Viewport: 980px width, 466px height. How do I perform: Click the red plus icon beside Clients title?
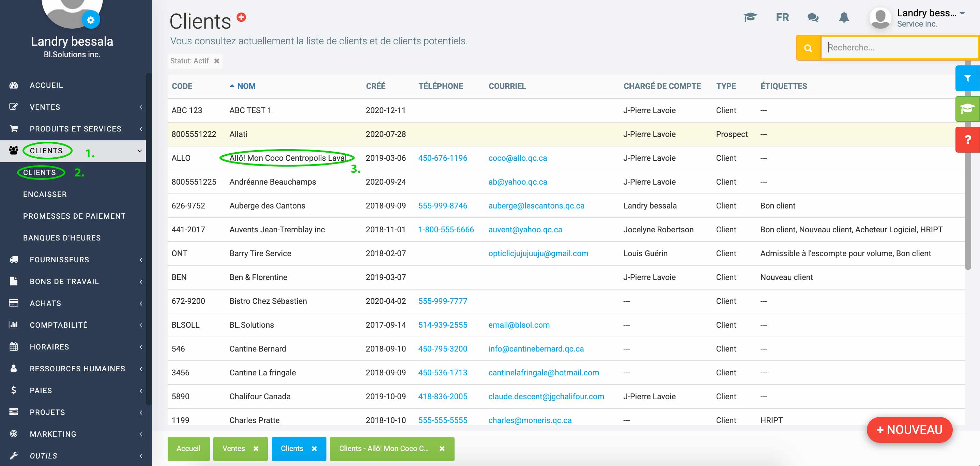241,17
